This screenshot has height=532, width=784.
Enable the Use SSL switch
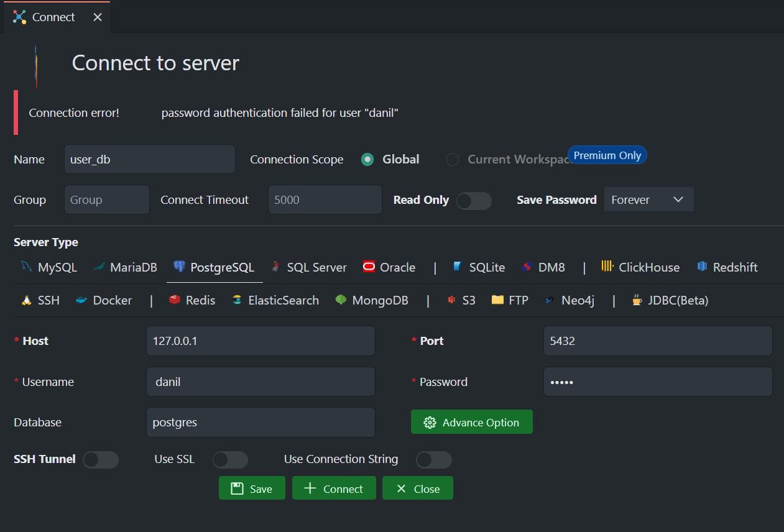[x=230, y=459]
